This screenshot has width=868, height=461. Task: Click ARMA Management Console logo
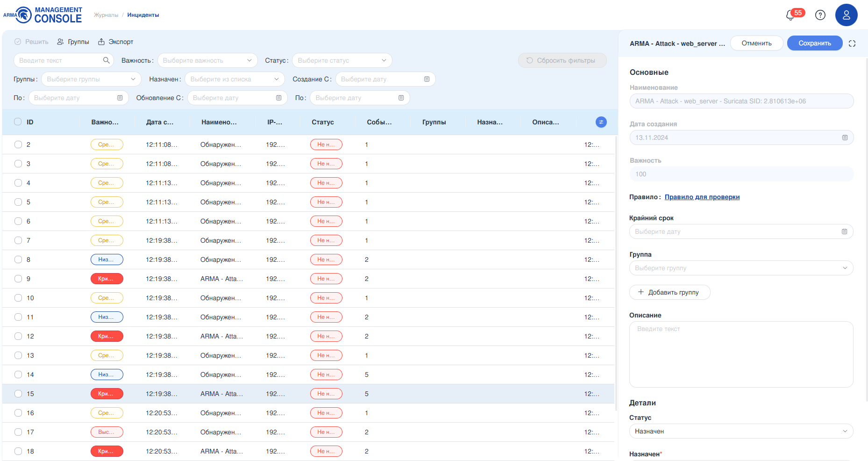point(43,15)
